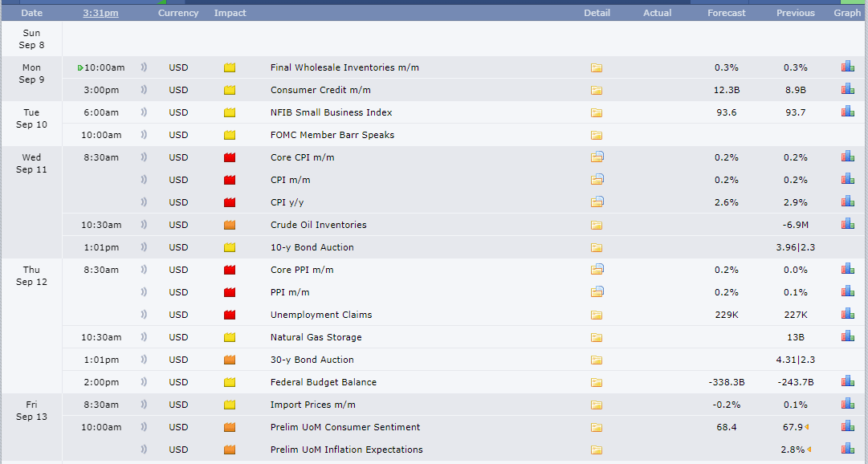Click the revised previous value 67.9
Viewport: 868px width, 464px height.
pos(793,427)
